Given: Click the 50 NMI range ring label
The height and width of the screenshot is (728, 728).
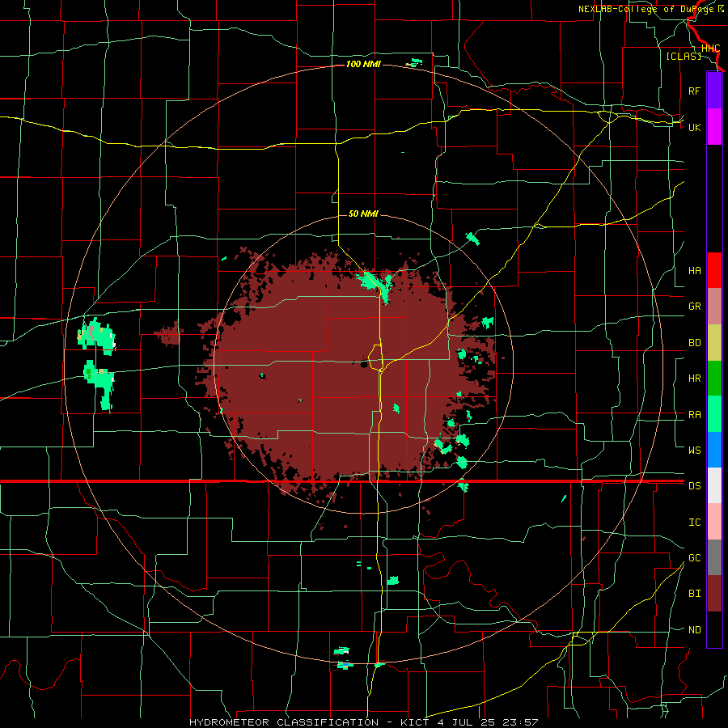Looking at the screenshot, I should pos(363,214).
